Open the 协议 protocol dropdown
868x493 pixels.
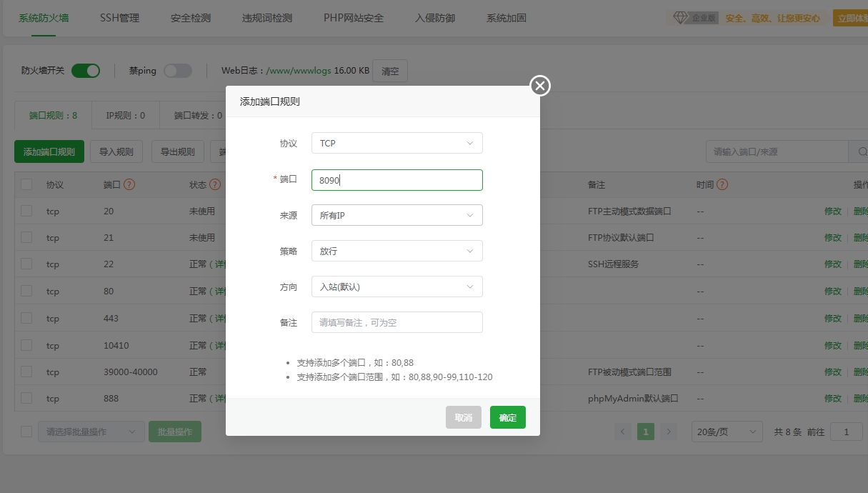(x=396, y=143)
